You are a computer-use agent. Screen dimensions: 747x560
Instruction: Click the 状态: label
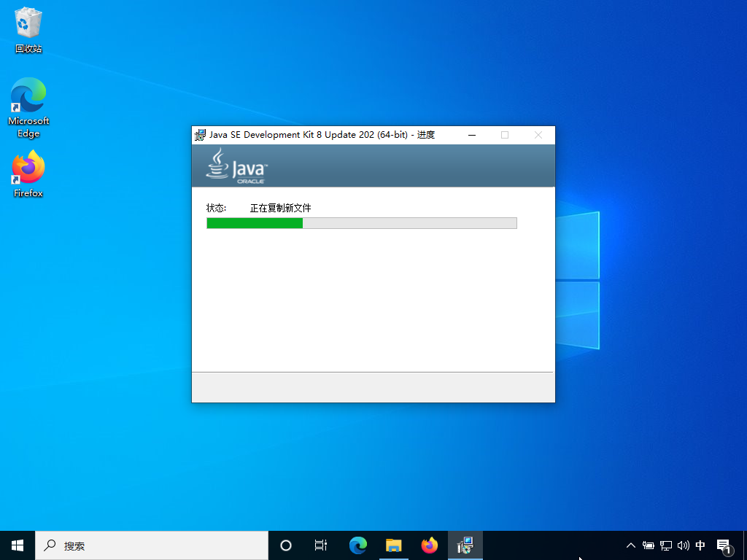(216, 208)
